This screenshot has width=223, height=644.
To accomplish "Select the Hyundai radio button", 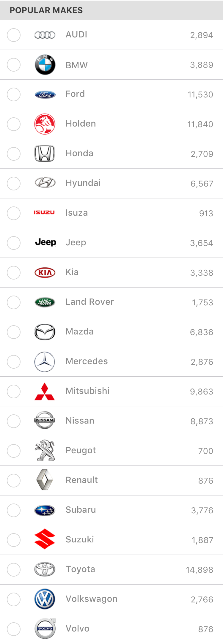I will coord(14,184).
